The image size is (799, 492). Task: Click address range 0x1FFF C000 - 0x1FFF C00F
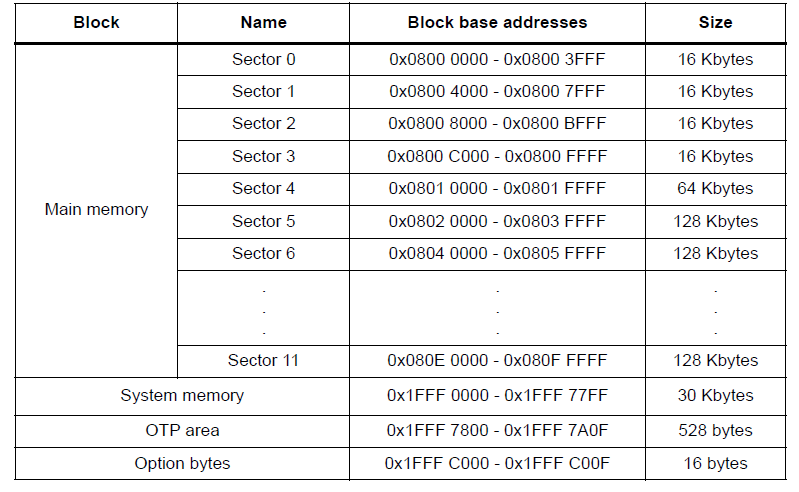[x=497, y=463]
